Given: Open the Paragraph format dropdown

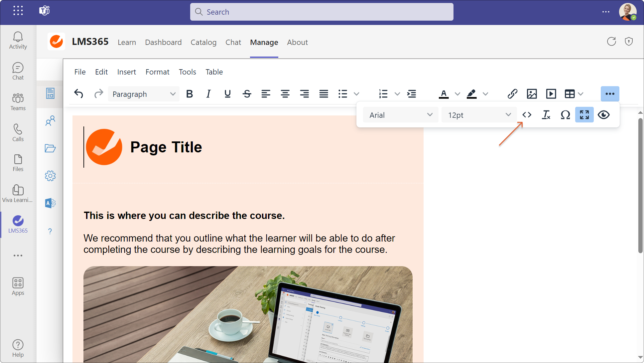Looking at the screenshot, I should click(144, 94).
